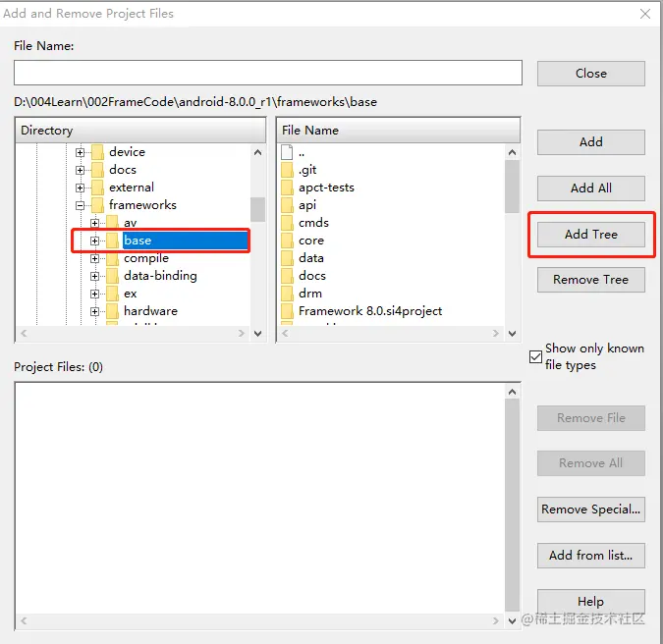The width and height of the screenshot is (663, 644).
Task: Click drm folder icon in file list
Action: (x=287, y=294)
